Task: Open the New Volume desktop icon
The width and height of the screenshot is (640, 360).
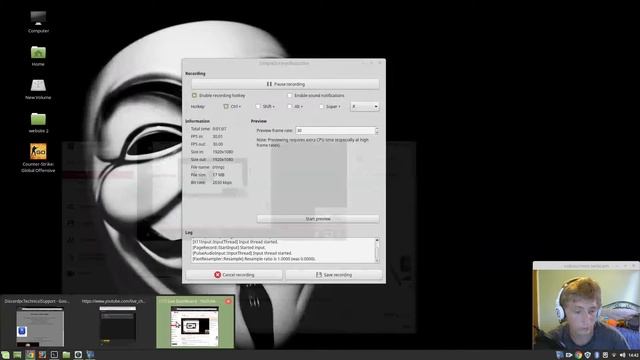Action: click(x=38, y=89)
